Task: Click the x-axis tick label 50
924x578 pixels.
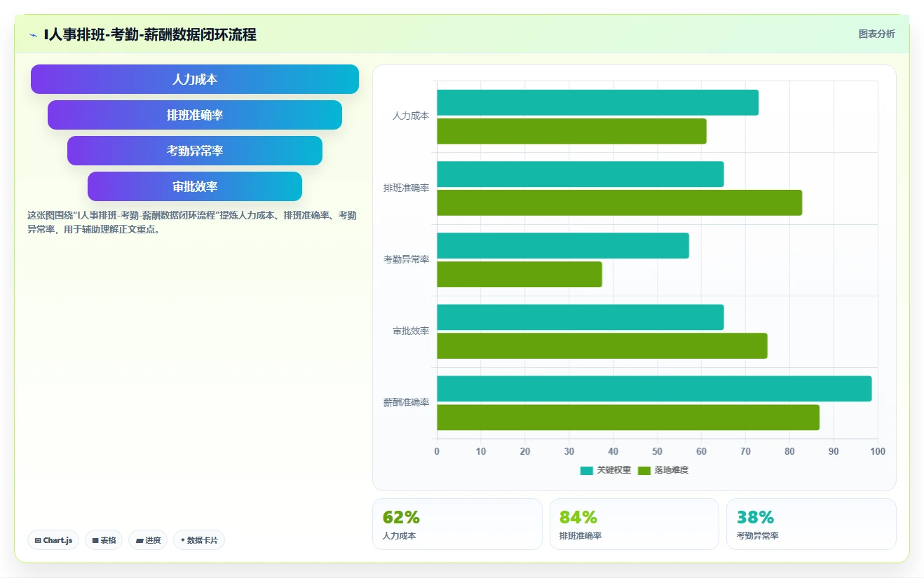Action: tap(657, 451)
